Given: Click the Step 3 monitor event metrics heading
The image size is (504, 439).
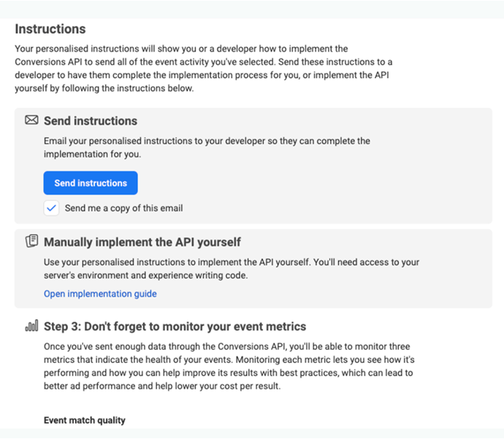Looking at the screenshot, I should point(175,327).
